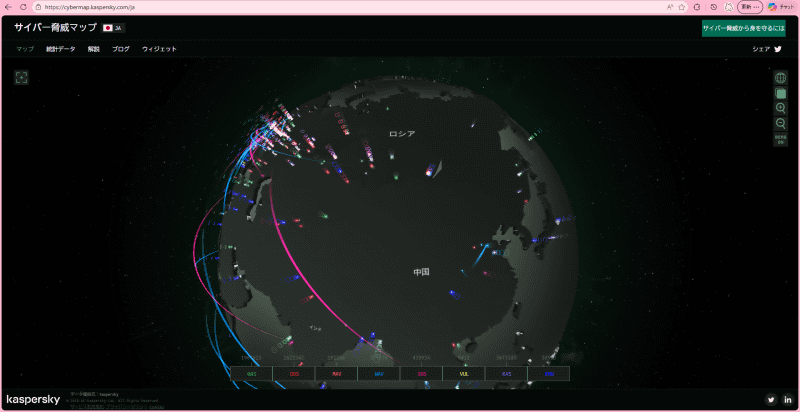
Task: Zoom out with the minus magnifier
Action: pos(780,123)
